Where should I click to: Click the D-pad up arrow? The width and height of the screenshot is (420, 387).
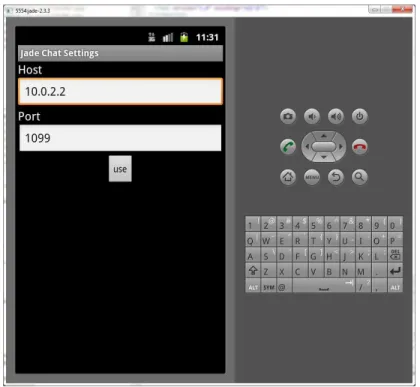[324, 135]
